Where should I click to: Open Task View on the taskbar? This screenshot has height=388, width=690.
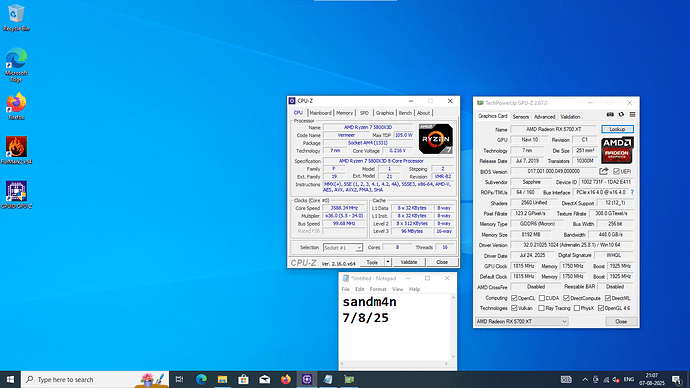click(x=179, y=379)
